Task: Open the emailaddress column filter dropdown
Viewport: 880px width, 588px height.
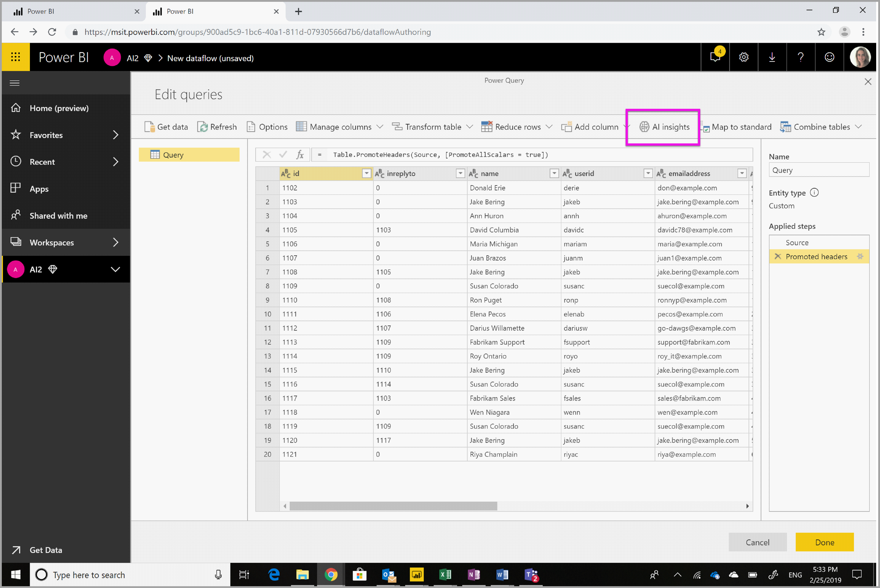Action: 742,174
